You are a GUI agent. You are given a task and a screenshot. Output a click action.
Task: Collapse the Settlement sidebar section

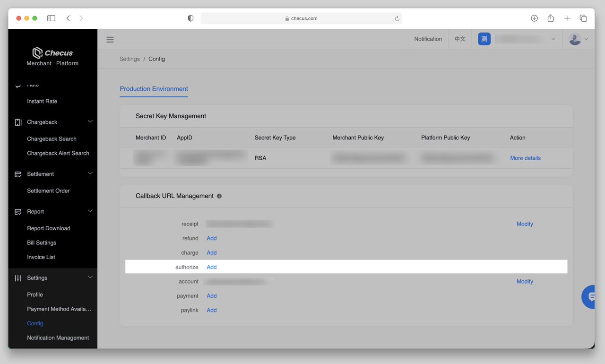point(90,174)
